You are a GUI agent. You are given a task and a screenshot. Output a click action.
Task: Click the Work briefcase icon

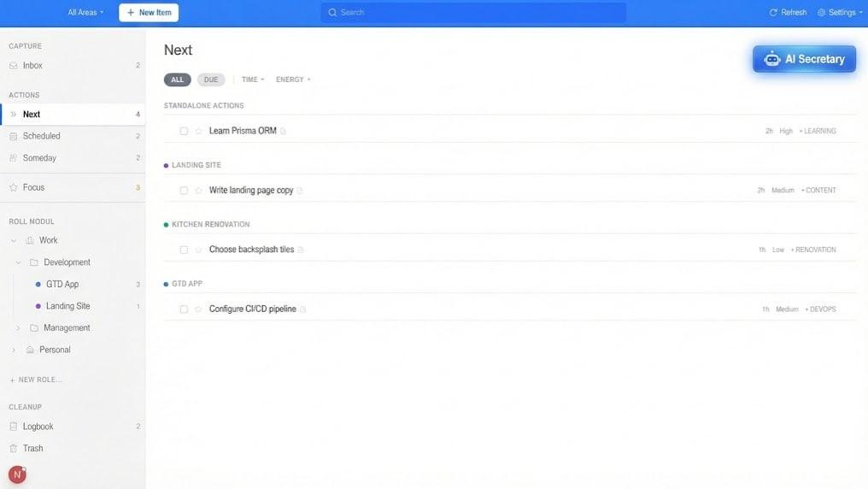(30, 240)
